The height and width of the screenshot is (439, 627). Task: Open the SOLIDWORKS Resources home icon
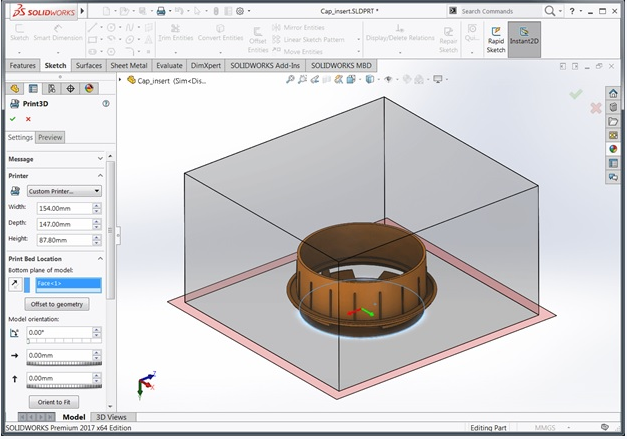(x=612, y=92)
